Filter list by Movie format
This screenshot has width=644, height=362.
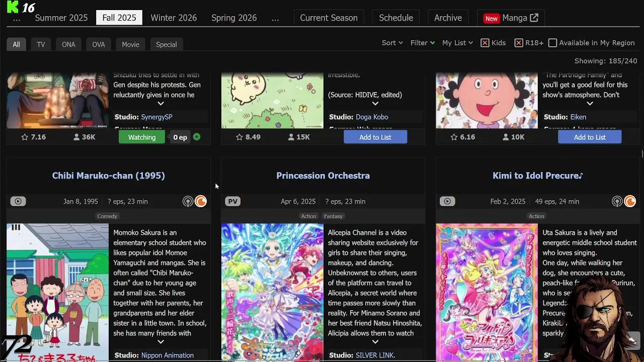[130, 44]
